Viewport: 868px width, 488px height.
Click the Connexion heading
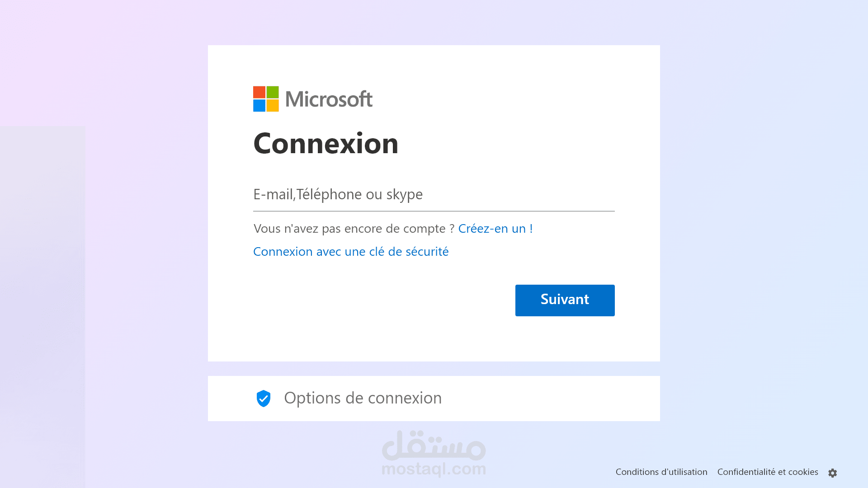325,143
